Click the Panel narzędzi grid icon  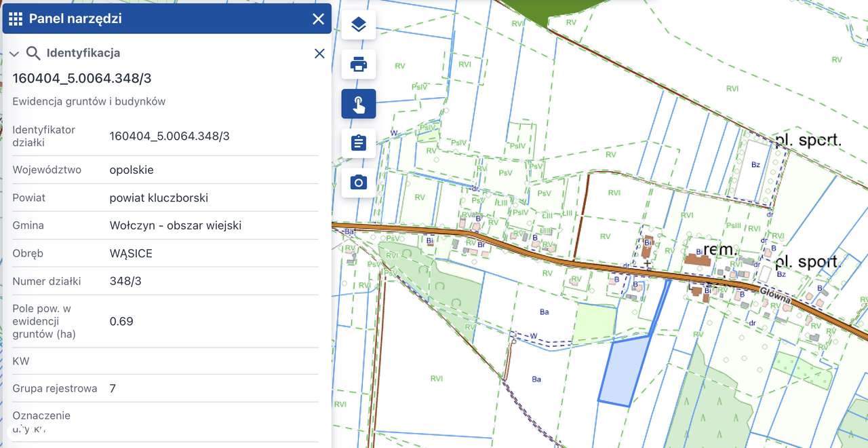point(16,19)
